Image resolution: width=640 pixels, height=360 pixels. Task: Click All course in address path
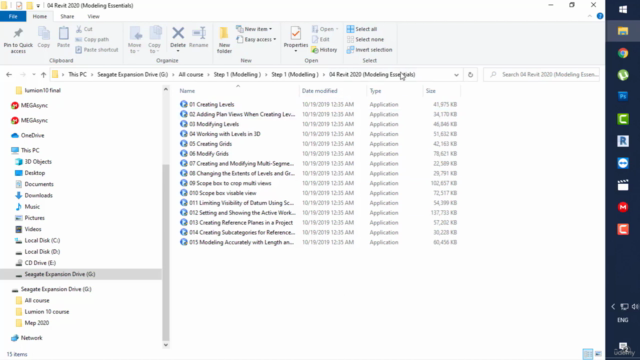click(191, 75)
